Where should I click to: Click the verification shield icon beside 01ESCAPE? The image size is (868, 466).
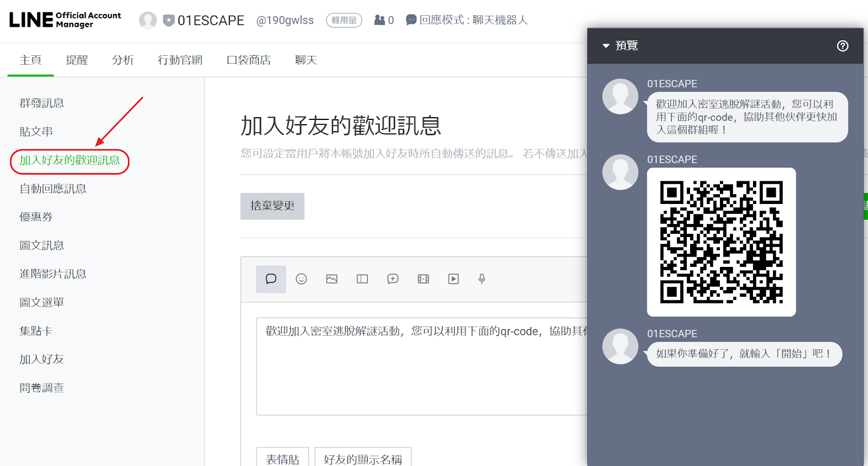(169, 21)
